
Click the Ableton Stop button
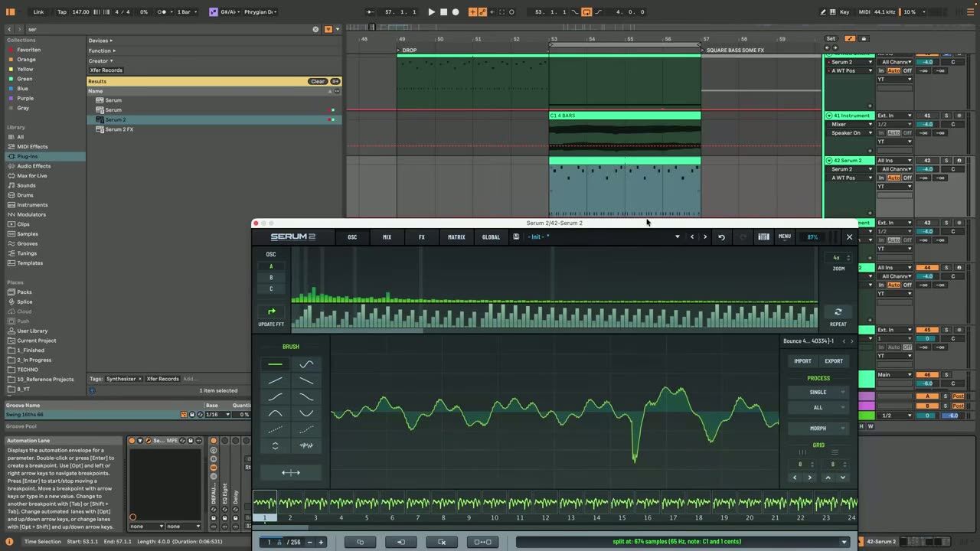(x=443, y=12)
